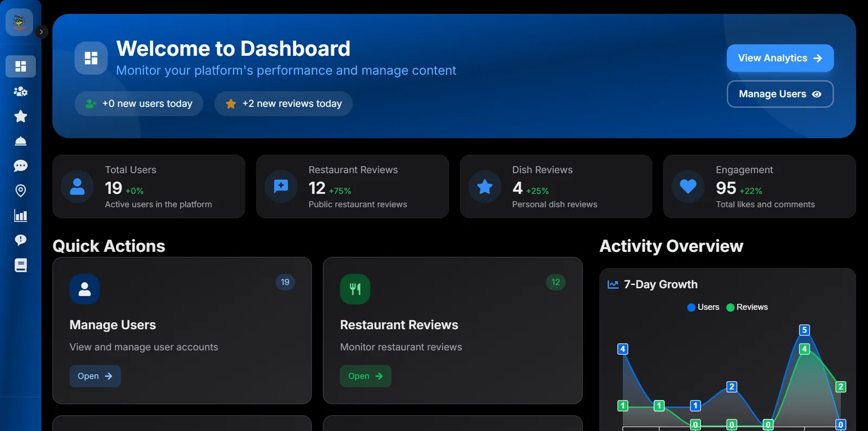Open the dish cloche icon in the sidebar
Screen dimensions: 868x431
coord(21,141)
